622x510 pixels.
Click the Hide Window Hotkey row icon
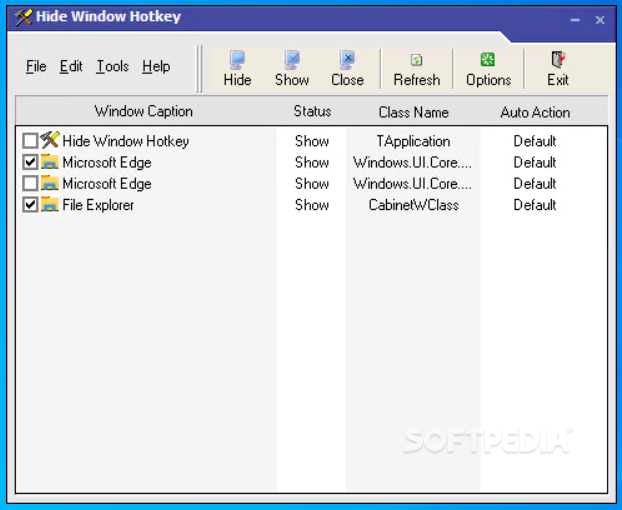pyautogui.click(x=50, y=140)
